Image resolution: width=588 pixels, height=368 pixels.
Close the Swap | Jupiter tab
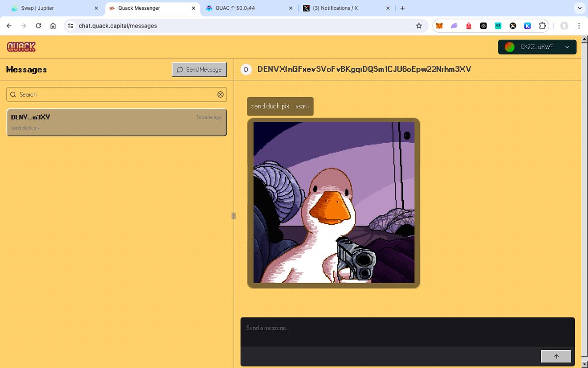pyautogui.click(x=96, y=8)
